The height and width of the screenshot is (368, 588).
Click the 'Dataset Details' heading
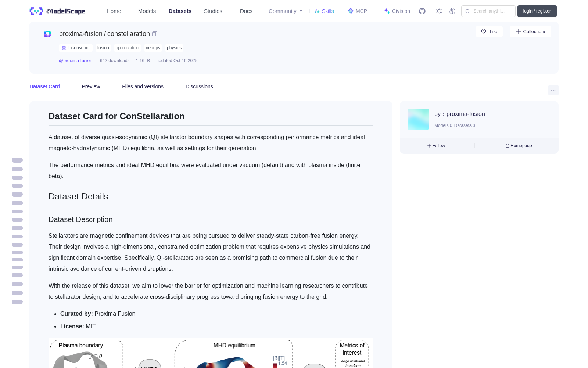click(78, 197)
